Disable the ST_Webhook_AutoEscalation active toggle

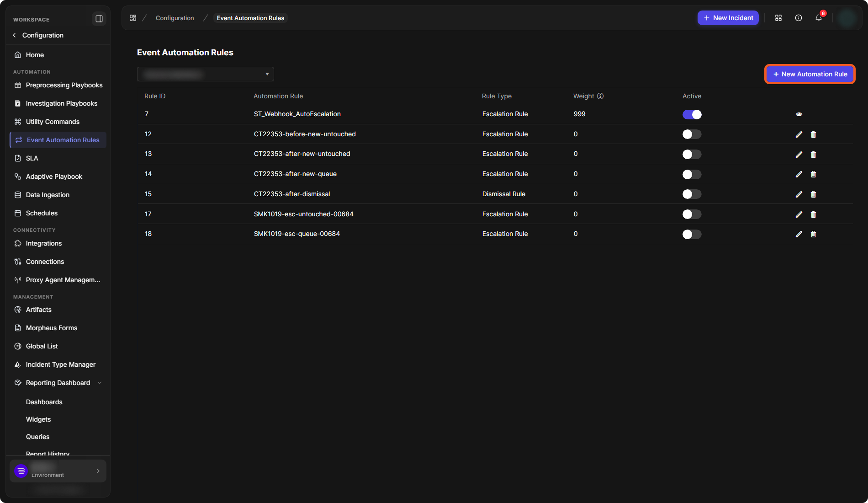click(x=692, y=114)
